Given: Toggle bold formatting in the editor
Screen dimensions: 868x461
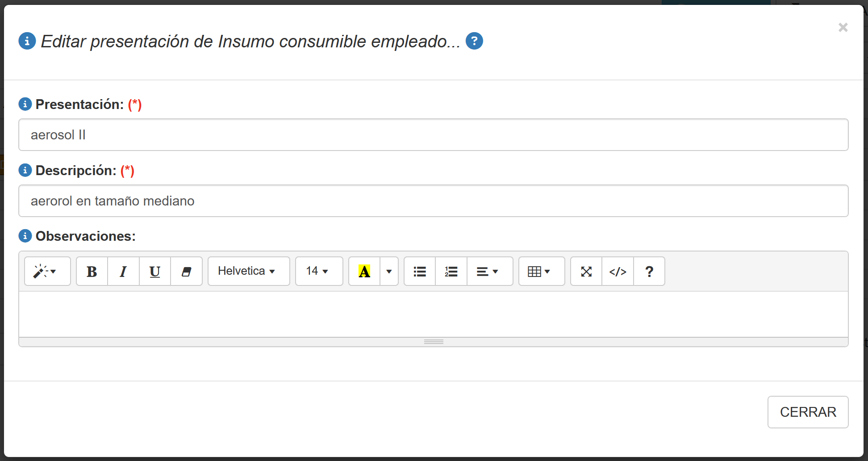Looking at the screenshot, I should point(92,271).
